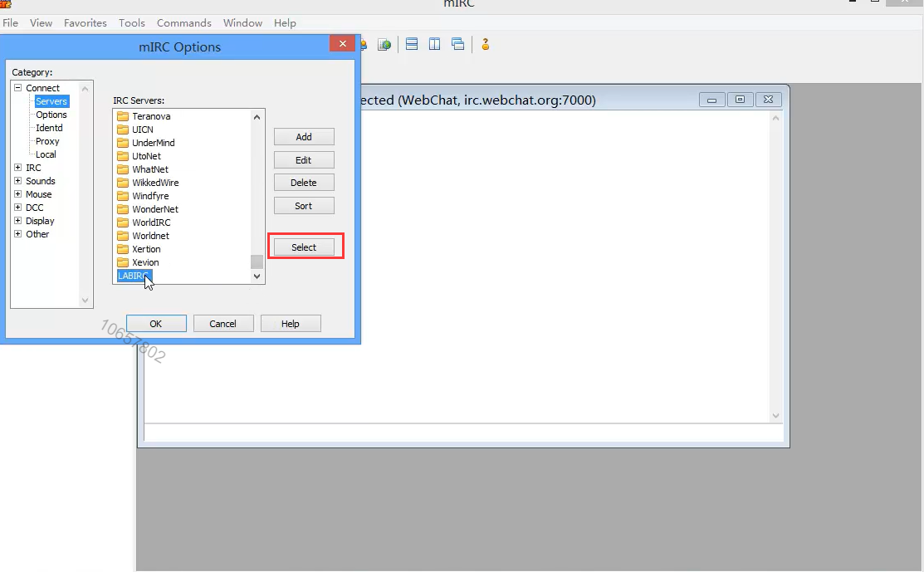Click the folder icon beside Xertion
Viewport: 924px width, 572px height.
[123, 248]
